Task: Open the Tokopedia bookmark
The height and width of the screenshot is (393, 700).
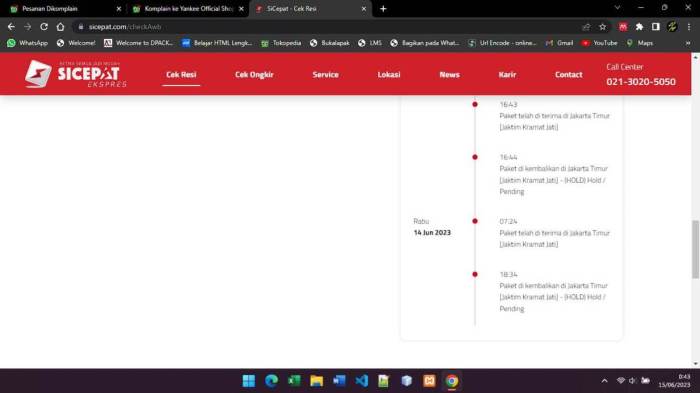Action: [x=281, y=43]
